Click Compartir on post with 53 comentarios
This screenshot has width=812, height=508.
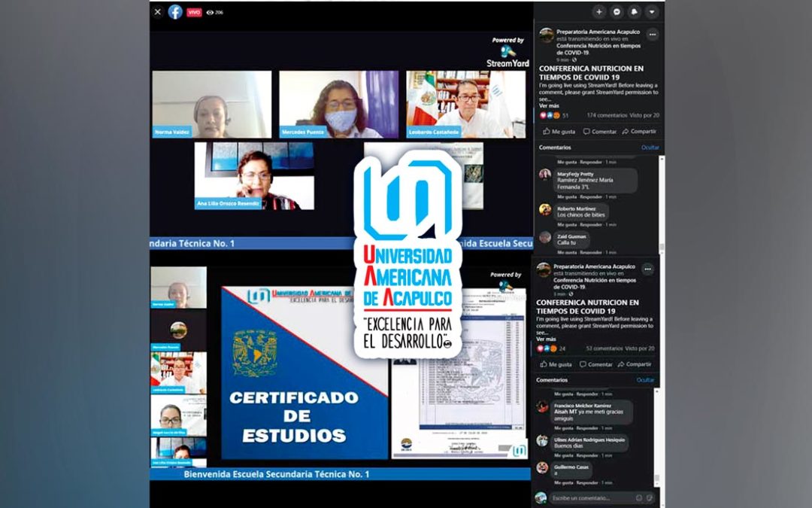634,364
